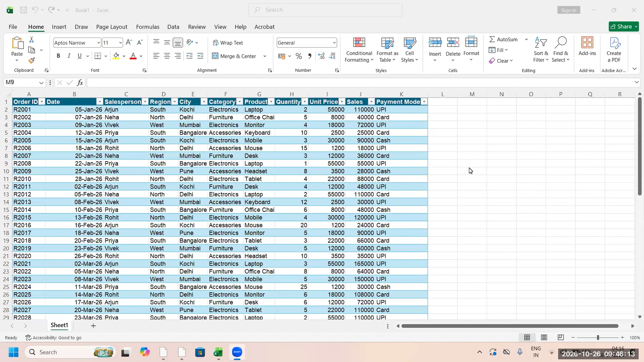Viewport: 644px width, 362px height.
Task: Open the File menu
Action: tap(13, 27)
